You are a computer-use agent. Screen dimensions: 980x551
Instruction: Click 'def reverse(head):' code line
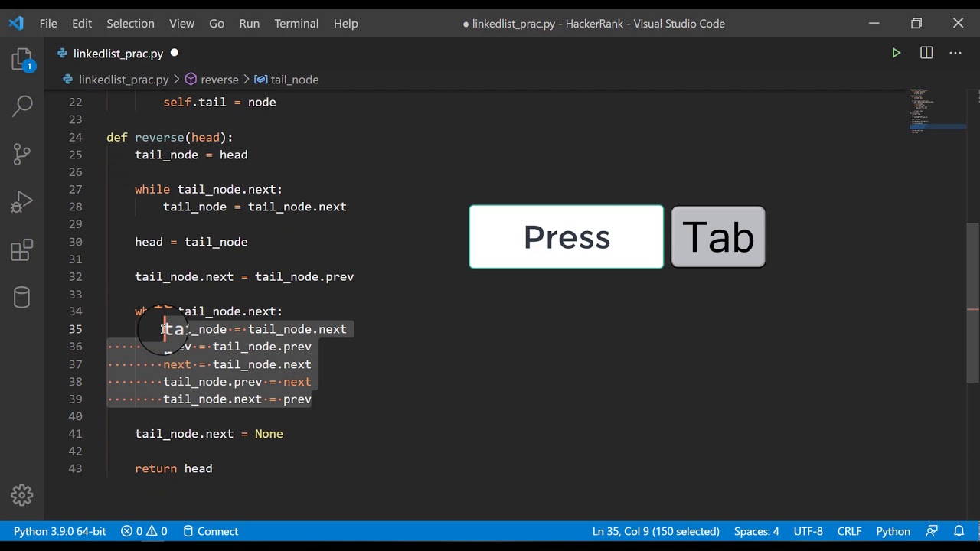(x=170, y=137)
